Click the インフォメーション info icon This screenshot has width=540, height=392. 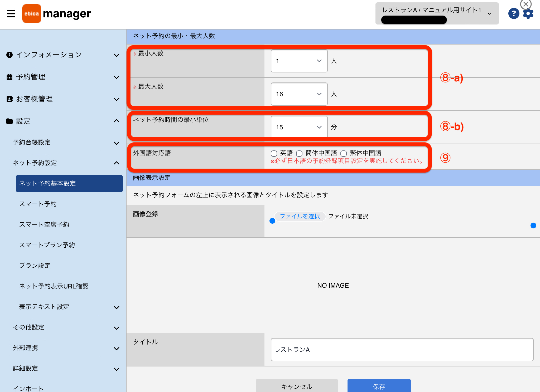click(9, 55)
